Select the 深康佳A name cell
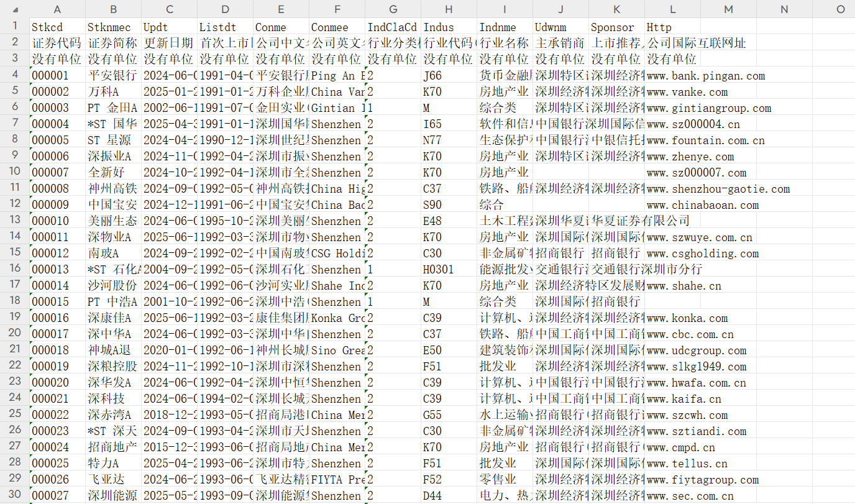Viewport: 855px width, 504px height. pos(114,318)
